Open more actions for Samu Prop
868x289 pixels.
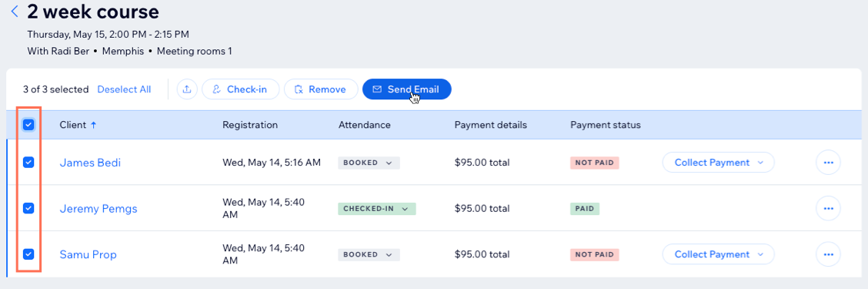[828, 254]
